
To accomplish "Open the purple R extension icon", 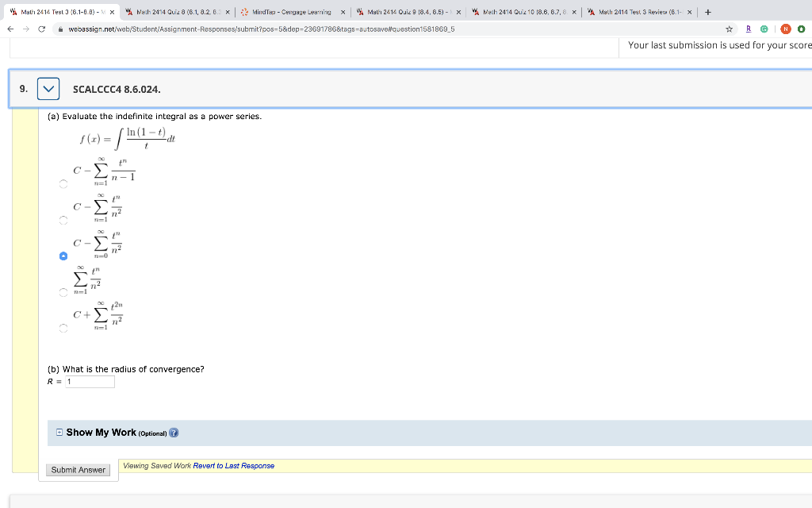I will coord(749,29).
